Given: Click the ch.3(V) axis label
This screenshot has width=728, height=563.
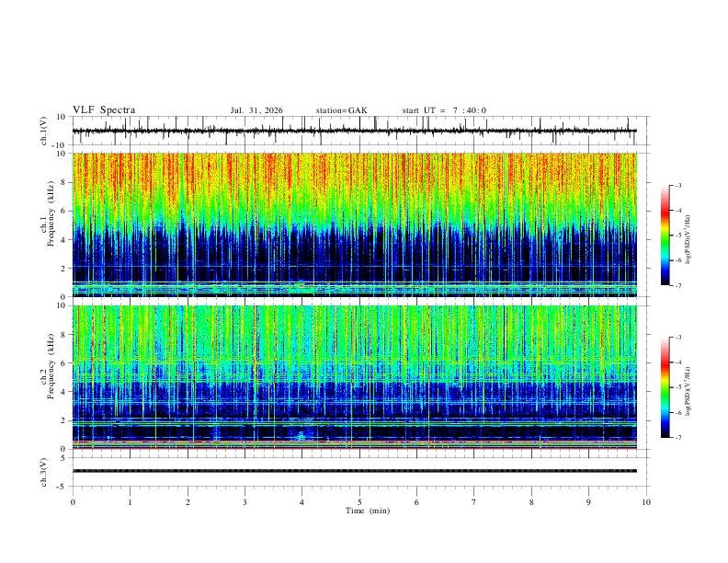Looking at the screenshot, I should click(43, 472).
